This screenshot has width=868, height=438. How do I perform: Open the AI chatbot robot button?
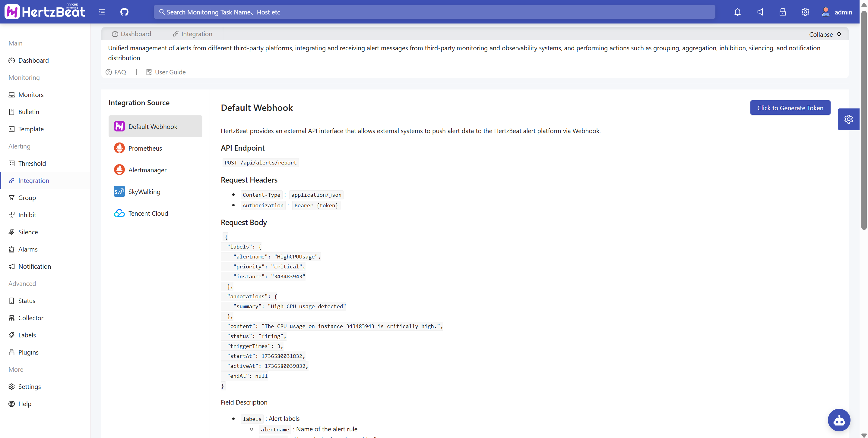point(839,420)
